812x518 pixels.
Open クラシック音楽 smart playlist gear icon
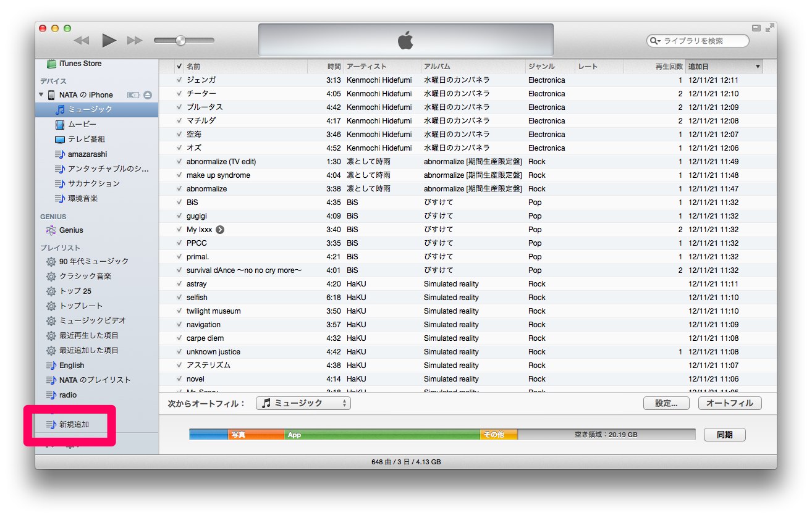51,277
